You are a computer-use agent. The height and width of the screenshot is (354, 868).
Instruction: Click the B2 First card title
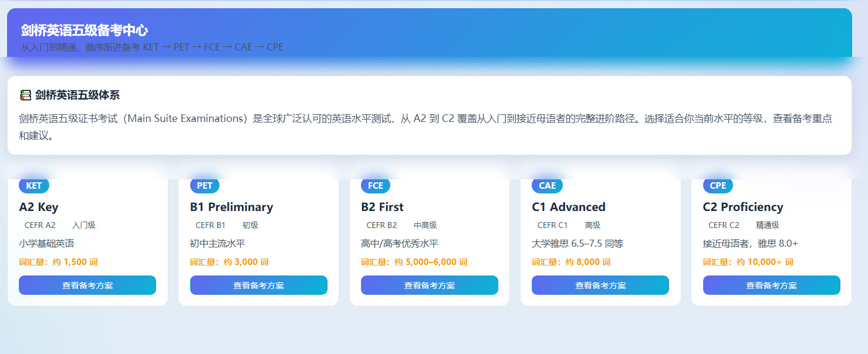(x=382, y=207)
